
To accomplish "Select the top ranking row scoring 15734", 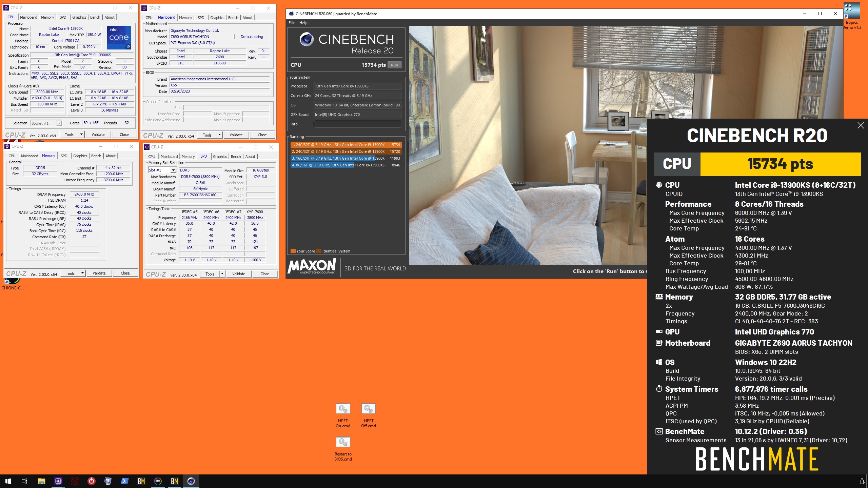I will click(x=346, y=145).
